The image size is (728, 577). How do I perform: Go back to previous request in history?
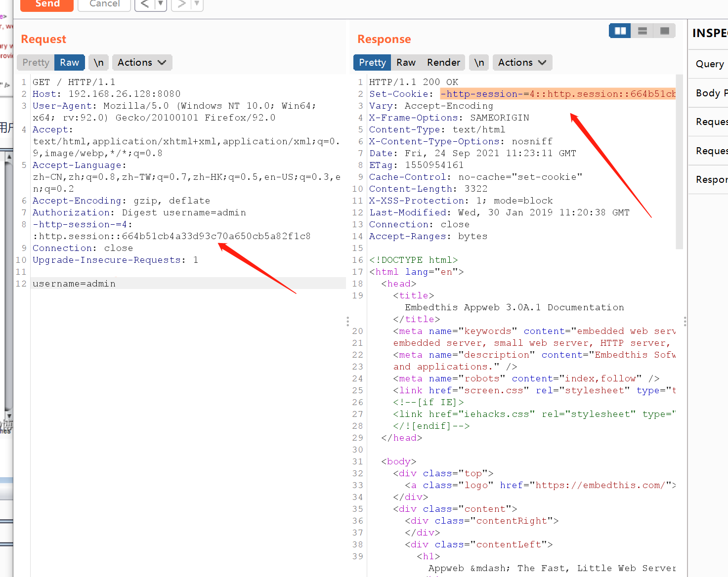pyautogui.click(x=145, y=4)
